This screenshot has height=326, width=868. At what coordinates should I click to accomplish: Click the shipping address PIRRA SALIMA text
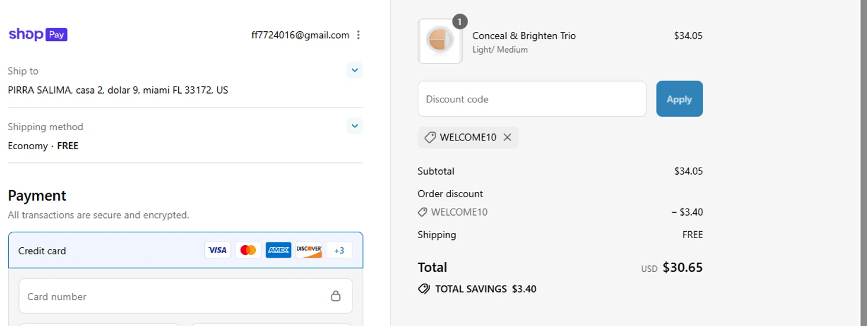118,90
